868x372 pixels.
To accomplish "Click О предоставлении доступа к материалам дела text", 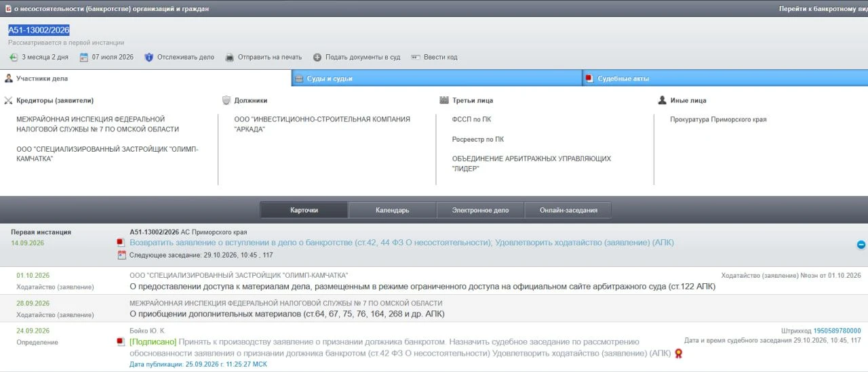I will click(x=422, y=287).
